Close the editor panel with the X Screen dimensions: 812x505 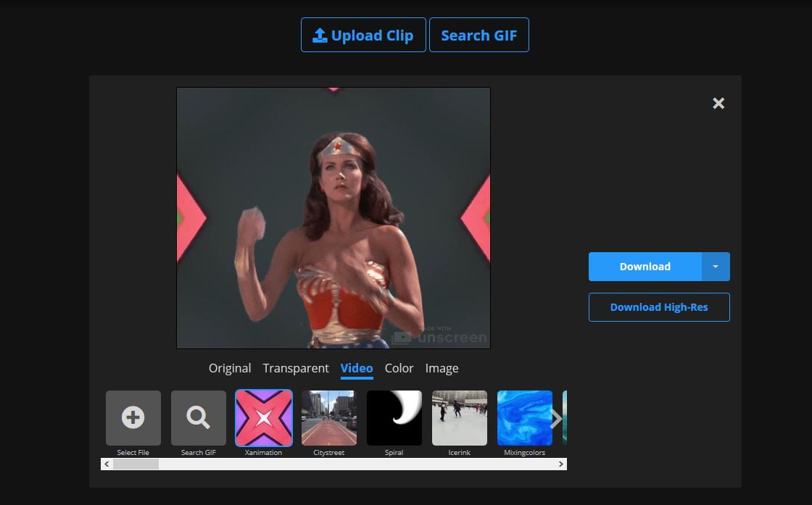coord(718,103)
